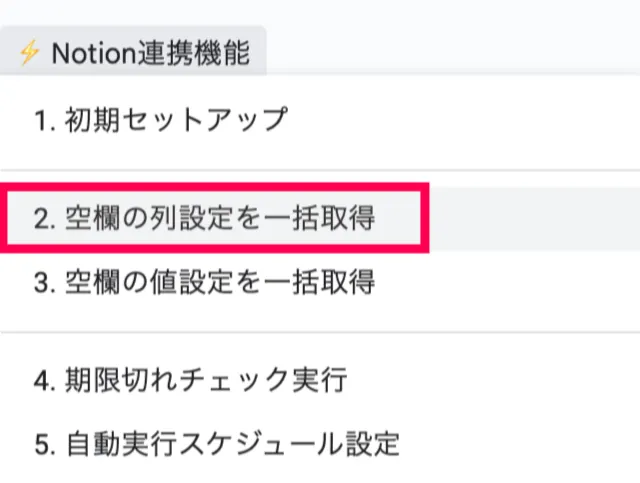This screenshot has width=640, height=483.
Task: Start the initial setup (初期セットアップ) option
Action: [175, 121]
